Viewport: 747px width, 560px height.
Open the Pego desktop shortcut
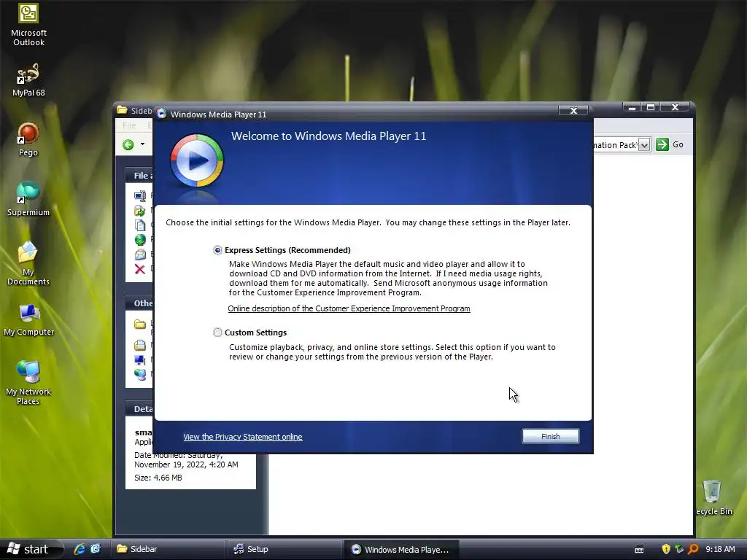[x=28, y=139]
